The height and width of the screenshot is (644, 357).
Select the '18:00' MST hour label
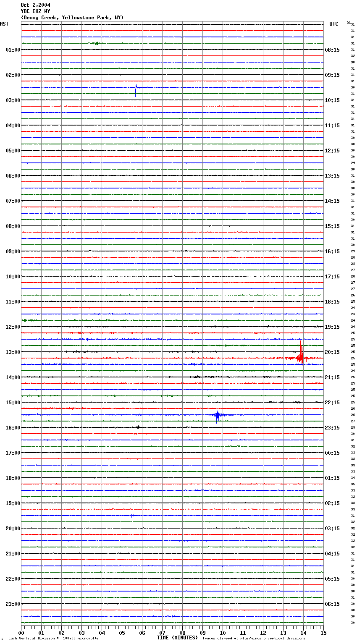click(x=13, y=478)
